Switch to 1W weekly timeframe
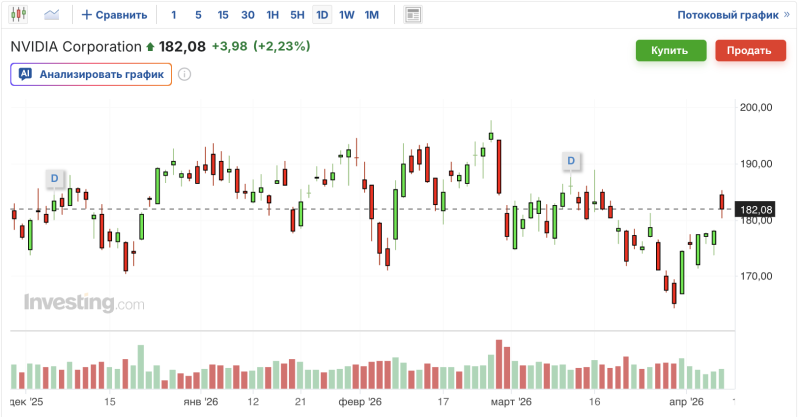800x417 pixels. click(x=346, y=15)
